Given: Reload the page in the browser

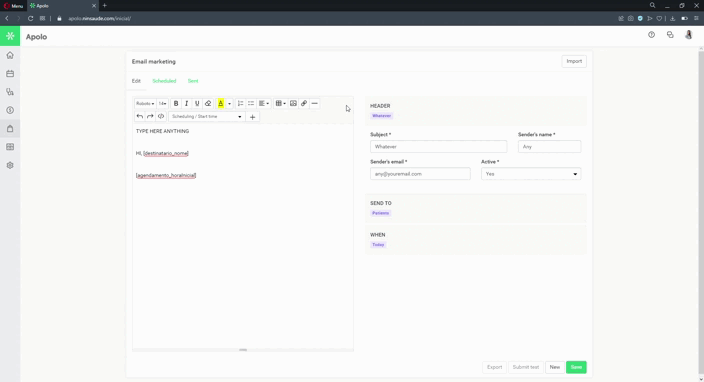Looking at the screenshot, I should pos(30,18).
